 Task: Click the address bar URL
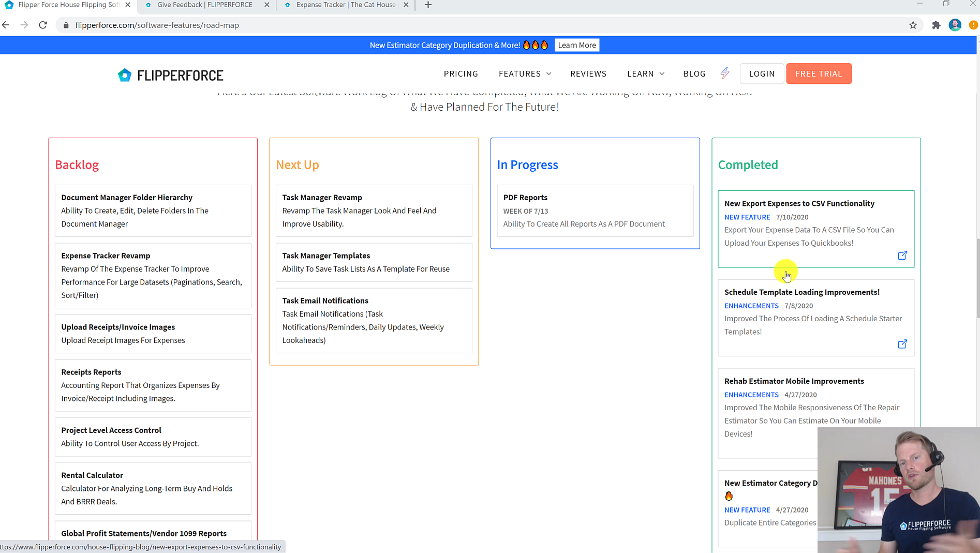click(x=157, y=25)
